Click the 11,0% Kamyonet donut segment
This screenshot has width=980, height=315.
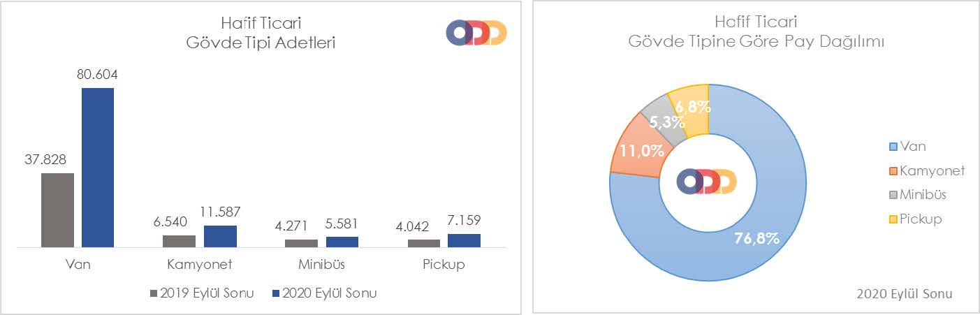tap(634, 148)
